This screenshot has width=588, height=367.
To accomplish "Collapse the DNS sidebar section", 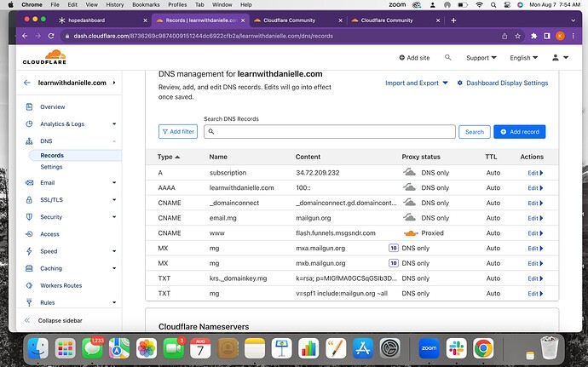I will tap(114, 141).
